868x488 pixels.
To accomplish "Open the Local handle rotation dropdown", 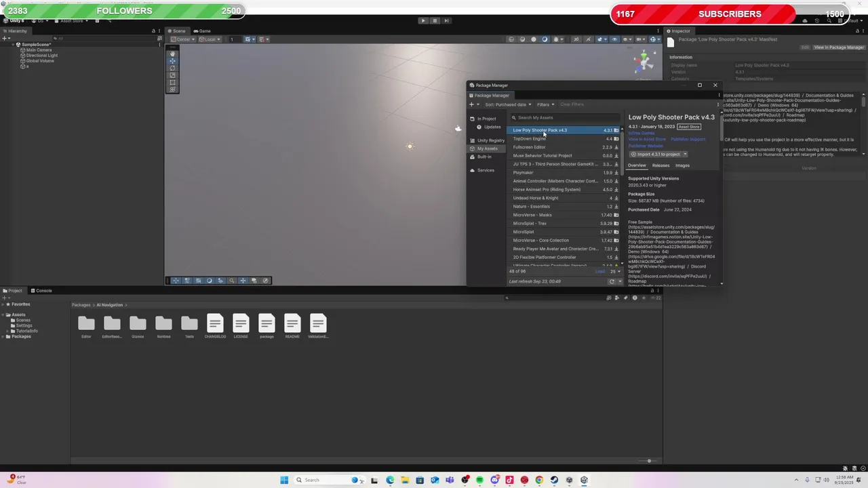I will [210, 39].
